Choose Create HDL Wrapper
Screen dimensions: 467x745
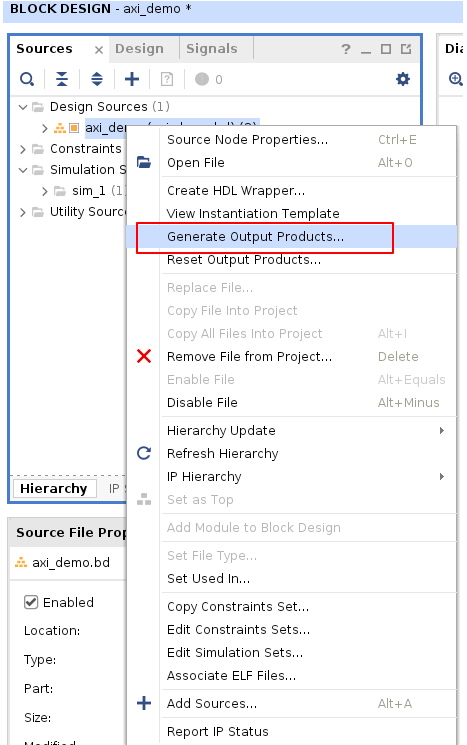click(x=291, y=191)
